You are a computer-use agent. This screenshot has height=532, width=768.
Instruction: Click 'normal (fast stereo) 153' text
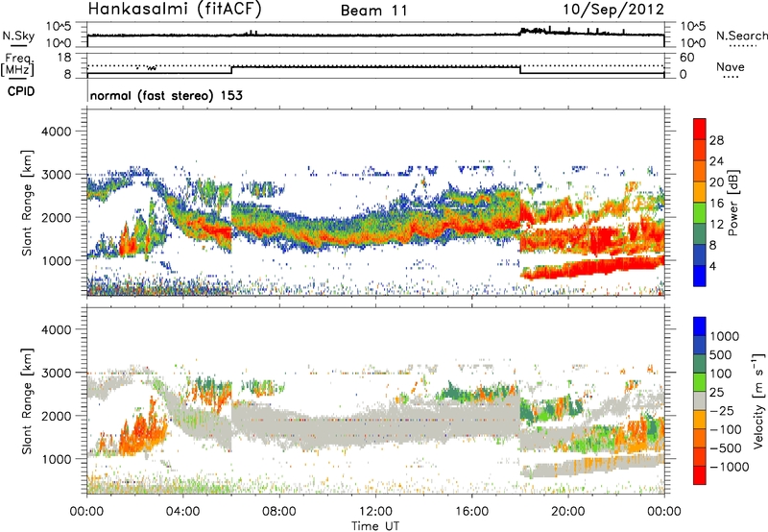pos(166,95)
